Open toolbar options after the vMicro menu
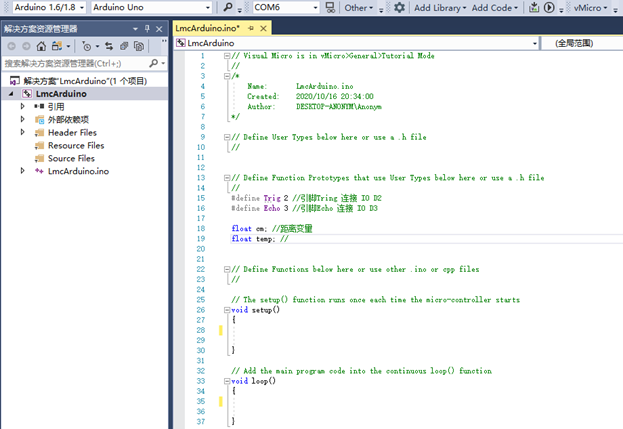This screenshot has width=623, height=429. point(615,10)
